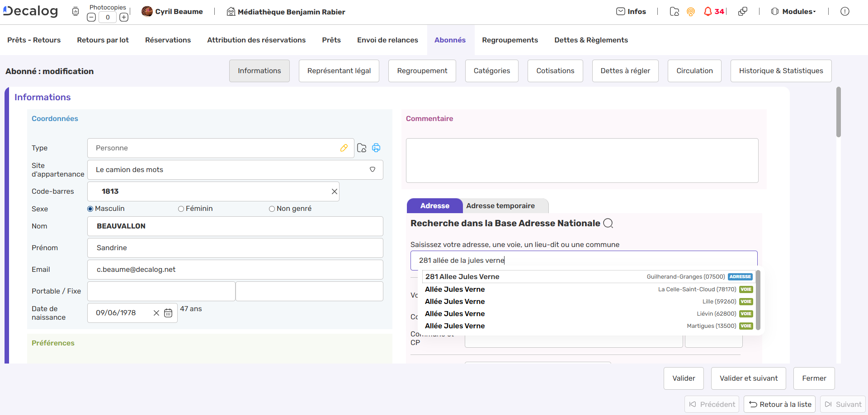
Task: Decrease the photocopies count with minus
Action: pyautogui.click(x=91, y=18)
